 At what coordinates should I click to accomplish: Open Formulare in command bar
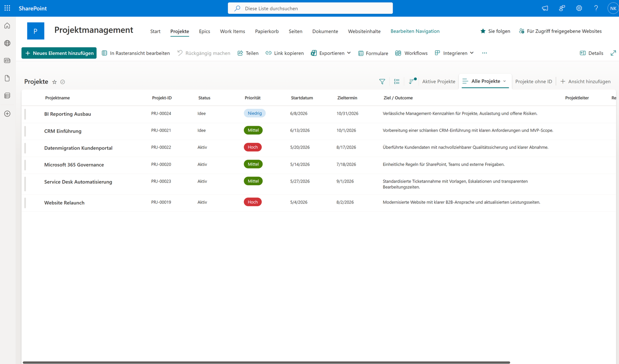click(x=373, y=53)
